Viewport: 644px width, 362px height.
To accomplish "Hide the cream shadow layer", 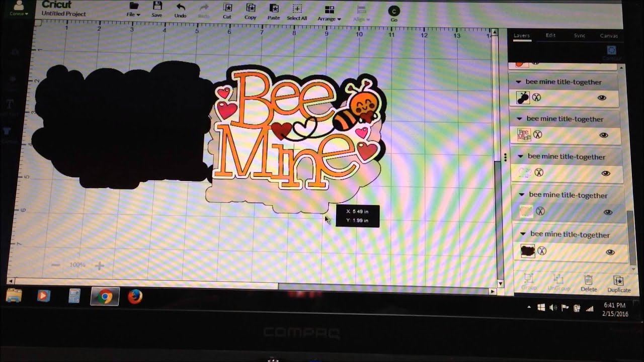I will pos(608,212).
